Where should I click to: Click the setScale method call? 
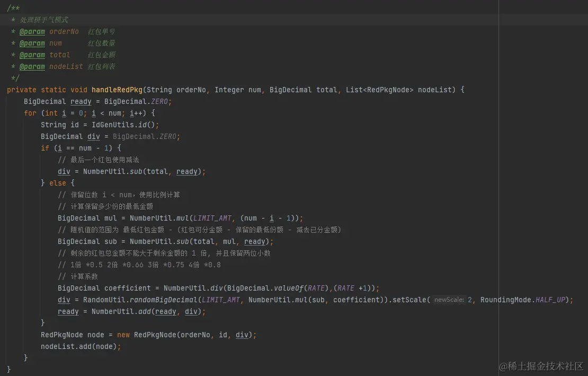(409, 300)
